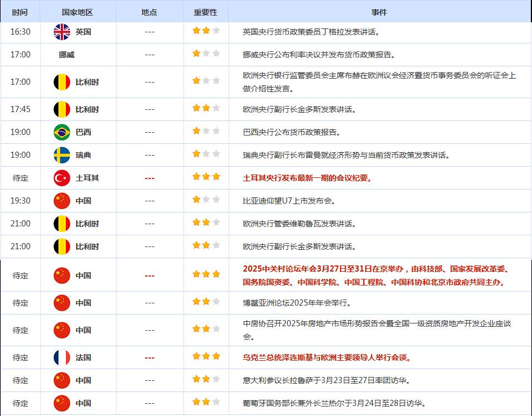Open the red 土耳其央行发布最新一期的会议纪要 event

(307, 178)
